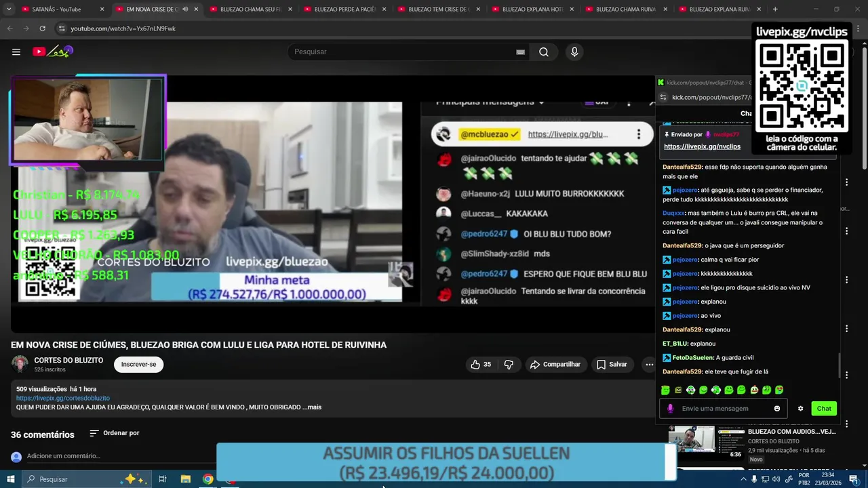Open File Explorer from taskbar
The height and width of the screenshot is (488, 868).
click(x=185, y=479)
